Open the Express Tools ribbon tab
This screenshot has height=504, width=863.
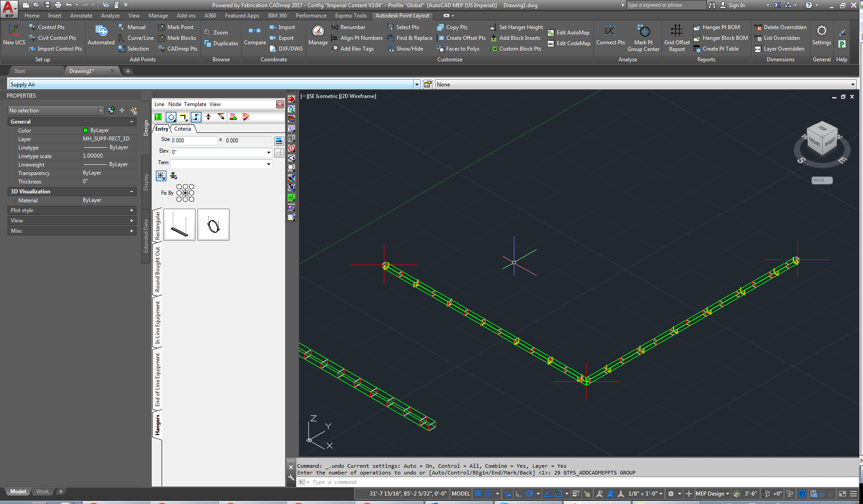click(x=350, y=15)
